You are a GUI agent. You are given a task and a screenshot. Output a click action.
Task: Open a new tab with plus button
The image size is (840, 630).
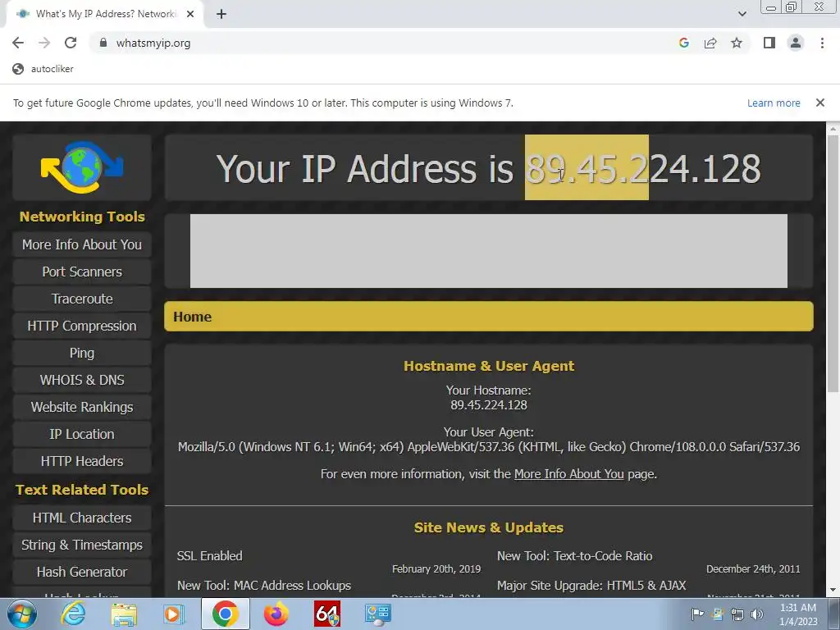coord(221,14)
